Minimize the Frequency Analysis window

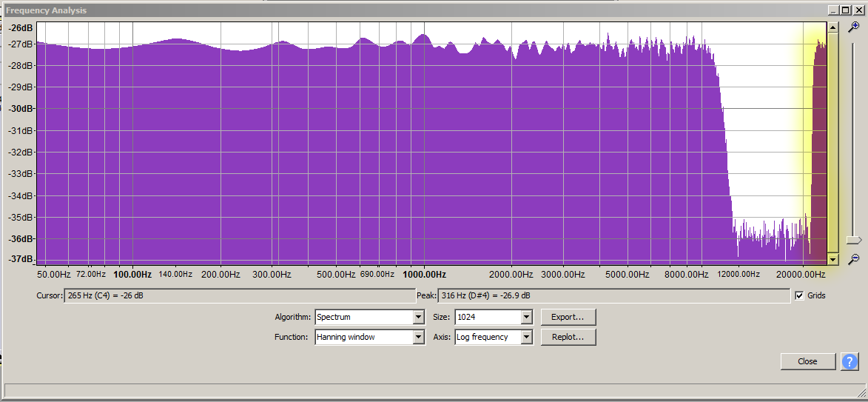[834, 10]
